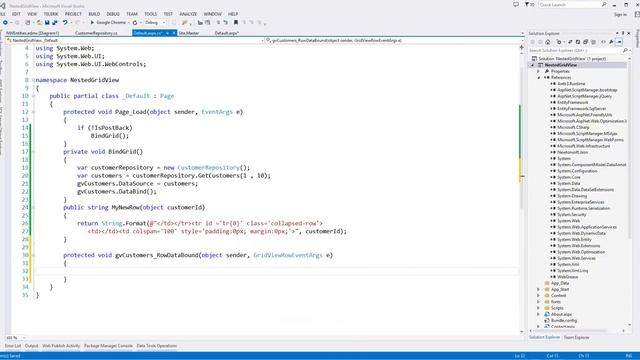The width and height of the screenshot is (640, 360).
Task: Open the ANALYZE menu
Action: coord(188,14)
